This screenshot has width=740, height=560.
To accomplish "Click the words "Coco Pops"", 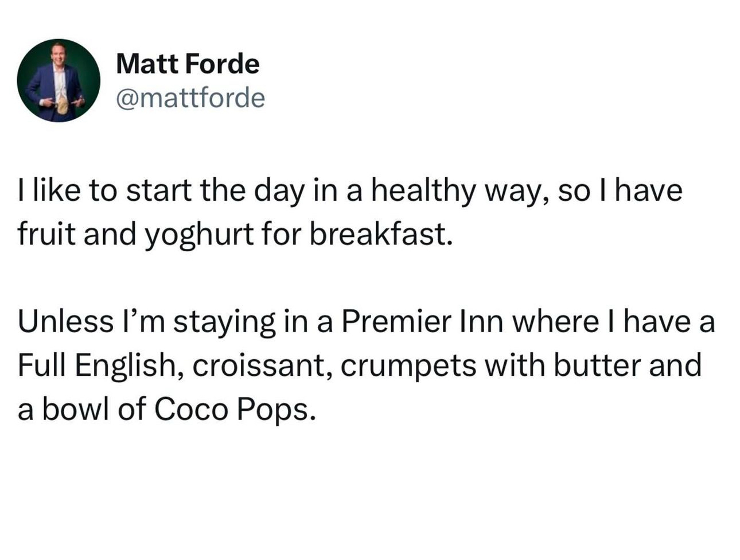I will point(235,410).
